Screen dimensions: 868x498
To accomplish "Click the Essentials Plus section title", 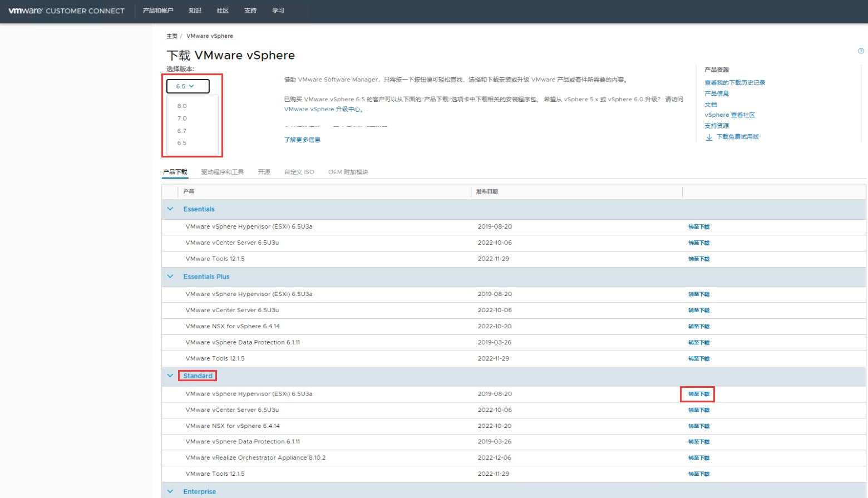I will [x=206, y=277].
